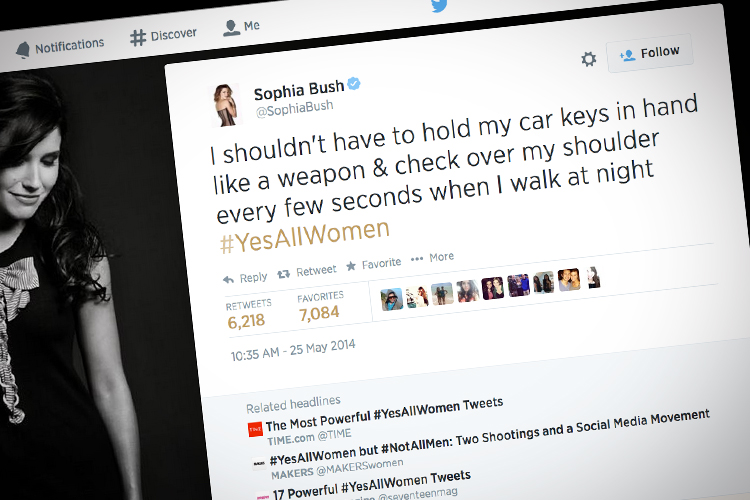Viewport: 750px width, 500px height.
Task: Open the @SophiaBush handle link
Action: (x=294, y=109)
